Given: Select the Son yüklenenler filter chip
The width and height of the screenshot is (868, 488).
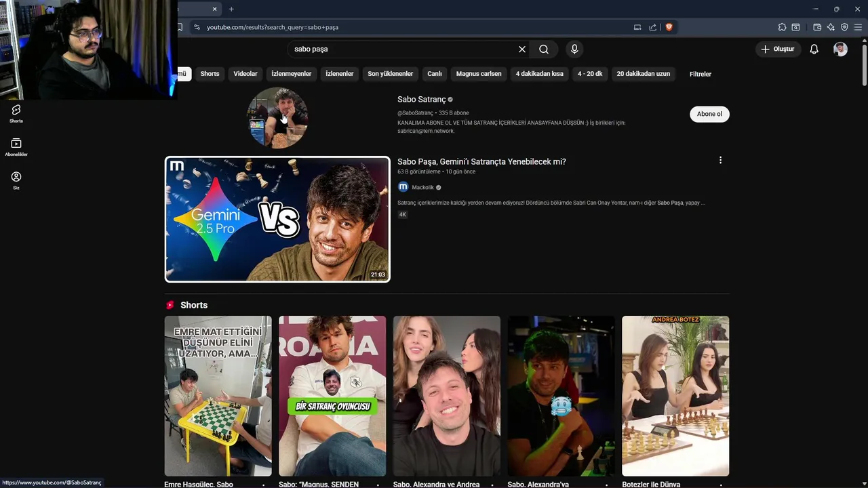Looking at the screenshot, I should click(391, 74).
